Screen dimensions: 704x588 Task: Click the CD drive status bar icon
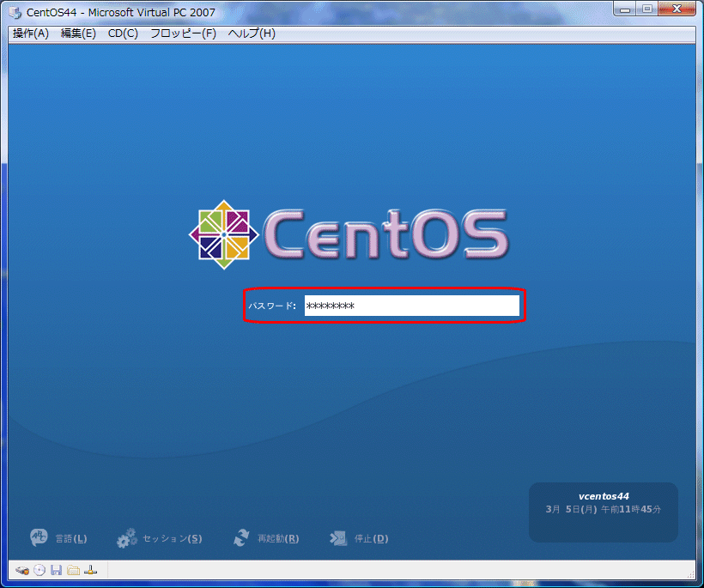(x=39, y=571)
